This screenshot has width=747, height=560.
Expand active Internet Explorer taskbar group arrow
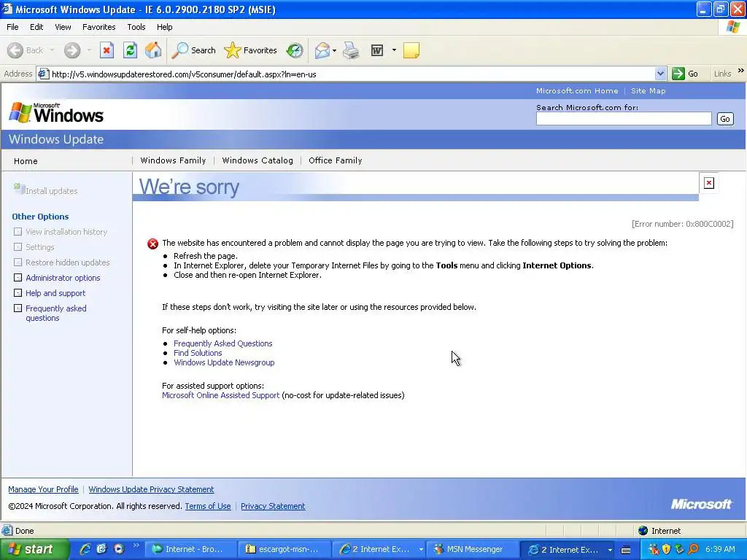pyautogui.click(x=610, y=550)
